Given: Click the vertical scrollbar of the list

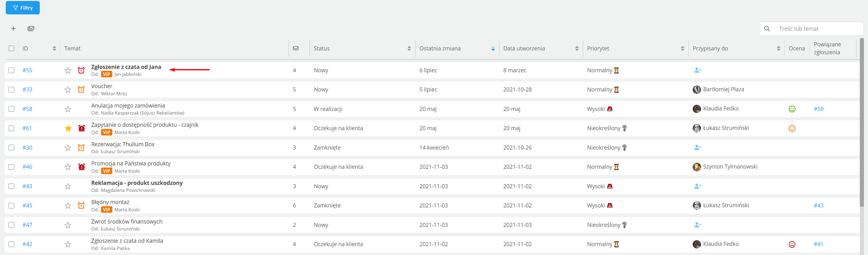Looking at the screenshot, I should tap(862, 123).
